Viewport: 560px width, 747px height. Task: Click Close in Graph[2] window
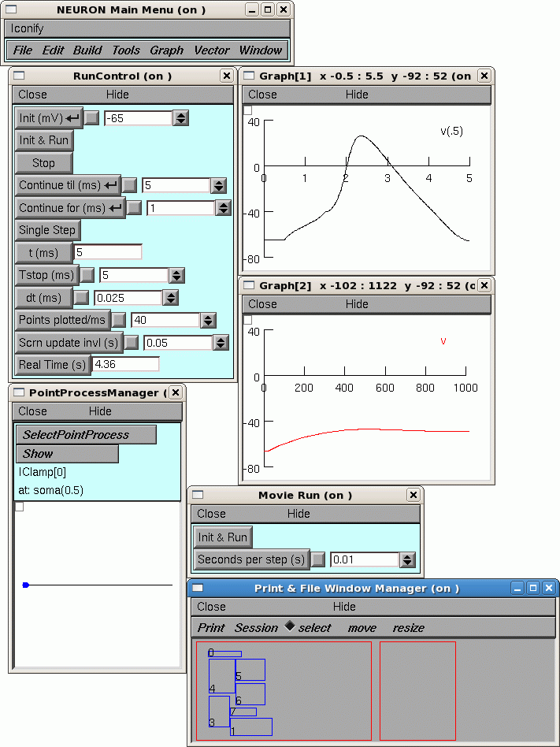click(x=262, y=304)
